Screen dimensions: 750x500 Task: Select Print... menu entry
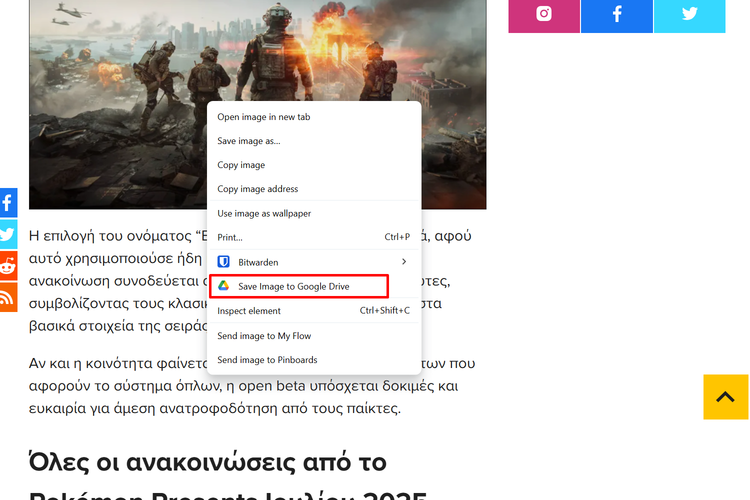coord(314,237)
